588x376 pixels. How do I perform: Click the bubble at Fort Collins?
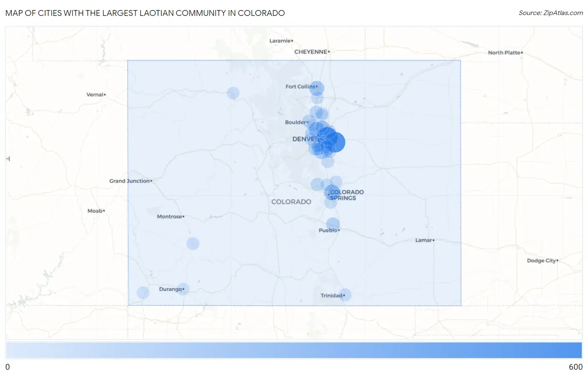317,88
